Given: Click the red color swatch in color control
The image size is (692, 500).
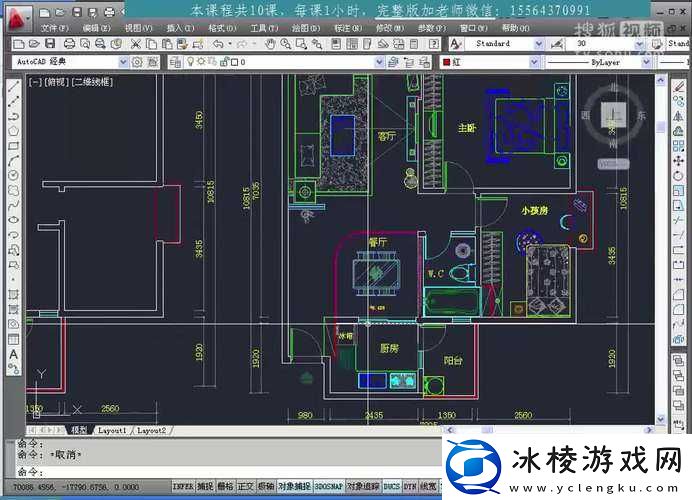Looking at the screenshot, I should (x=447, y=62).
